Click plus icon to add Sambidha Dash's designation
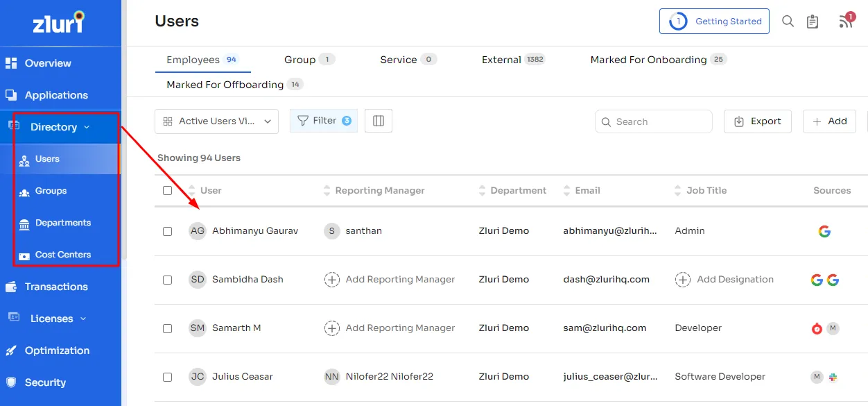 point(683,280)
